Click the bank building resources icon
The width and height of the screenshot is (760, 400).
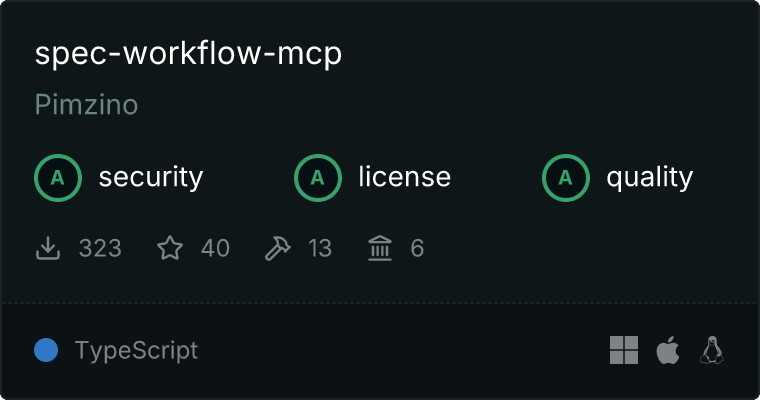380,248
